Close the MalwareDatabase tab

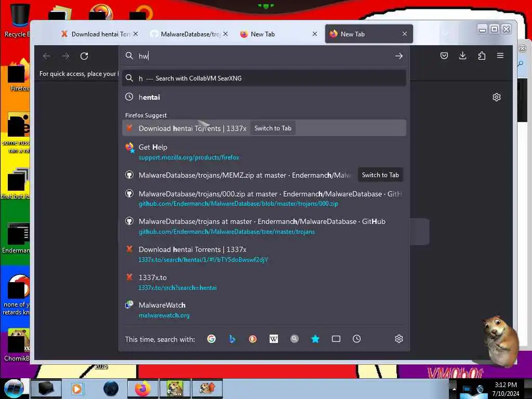point(225,34)
